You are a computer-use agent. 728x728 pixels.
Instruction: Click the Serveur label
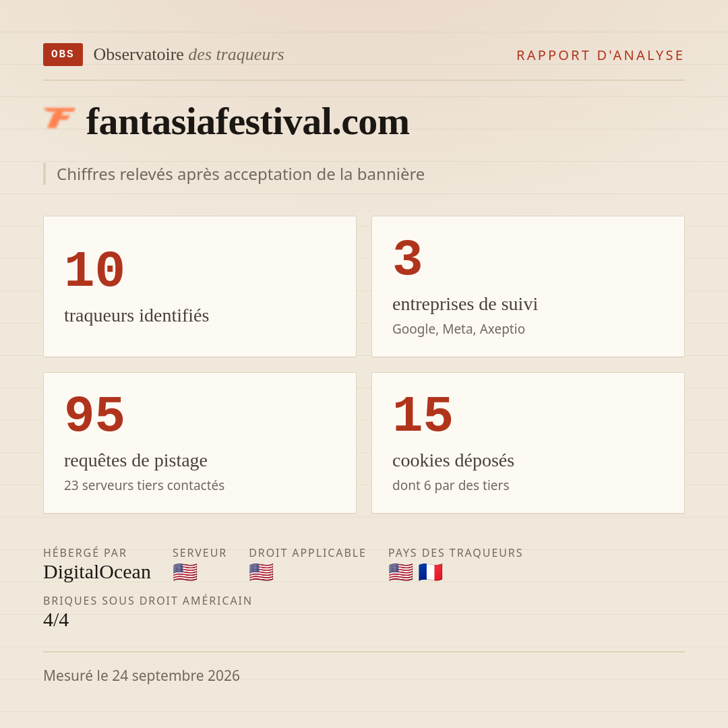pos(200,553)
